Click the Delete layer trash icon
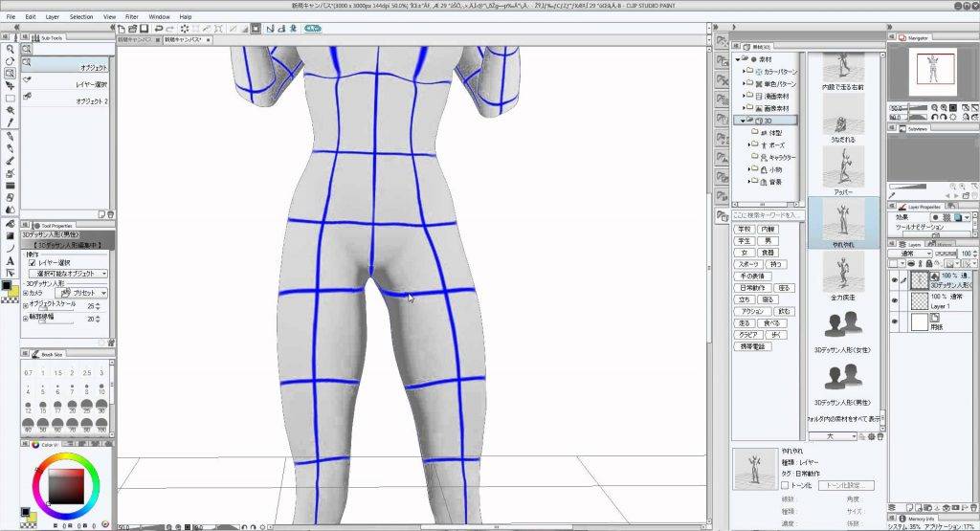This screenshot has height=531, width=980. click(x=973, y=508)
